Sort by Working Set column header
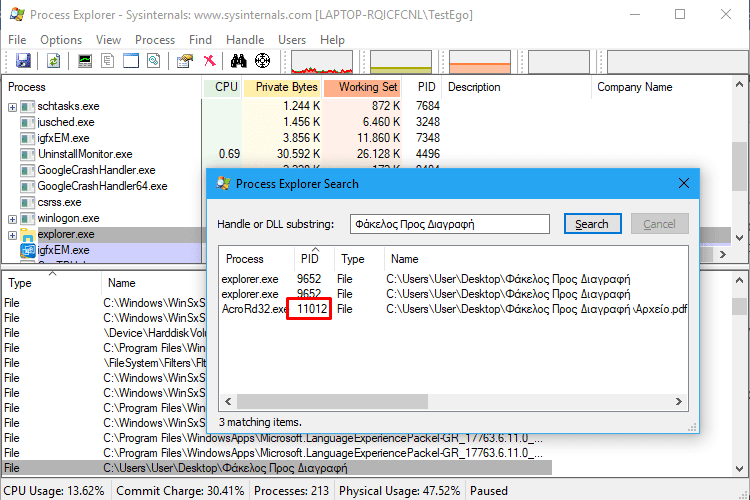The width and height of the screenshot is (750, 500). pyautogui.click(x=362, y=87)
